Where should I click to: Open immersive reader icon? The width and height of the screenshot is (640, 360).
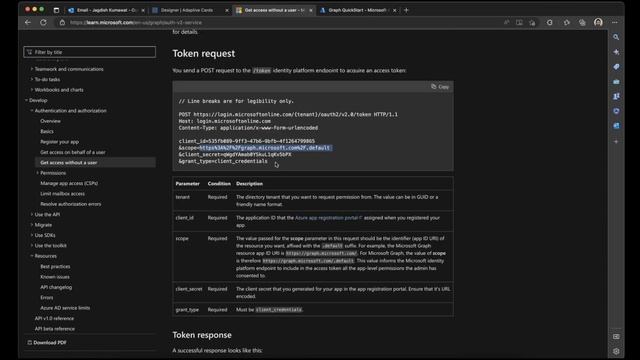[x=519, y=22]
